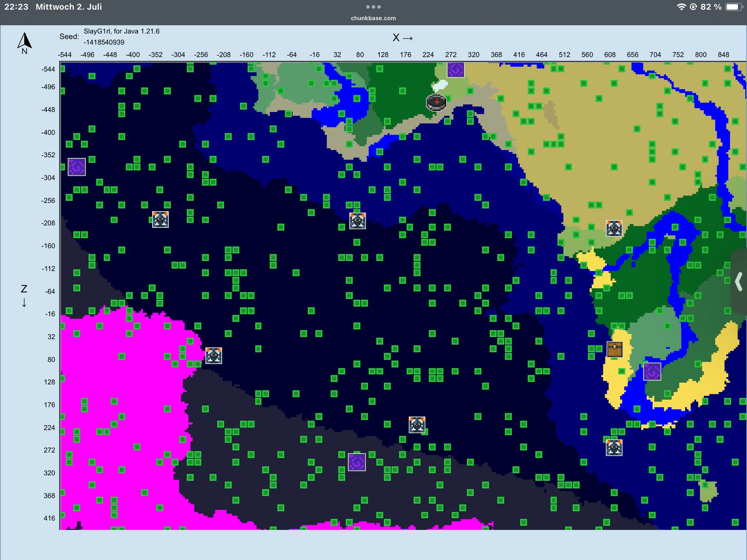Open the three-dot multitasking menu
This screenshot has height=560, width=747.
tap(373, 7)
